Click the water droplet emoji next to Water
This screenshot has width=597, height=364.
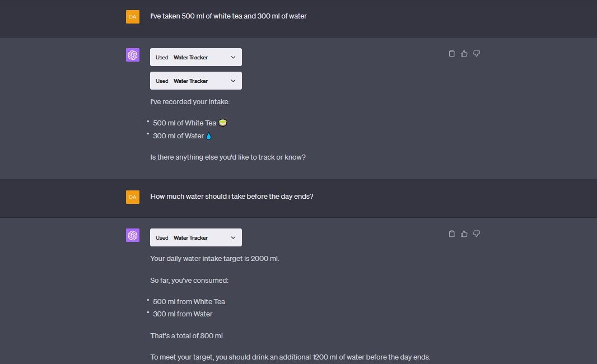pos(208,135)
